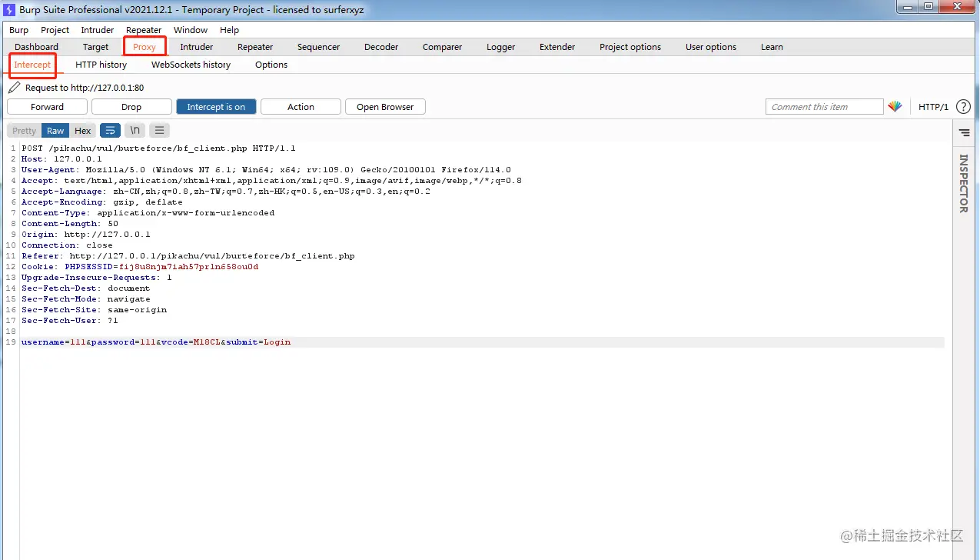Open the WebSockets history sub-tab

pos(191,65)
